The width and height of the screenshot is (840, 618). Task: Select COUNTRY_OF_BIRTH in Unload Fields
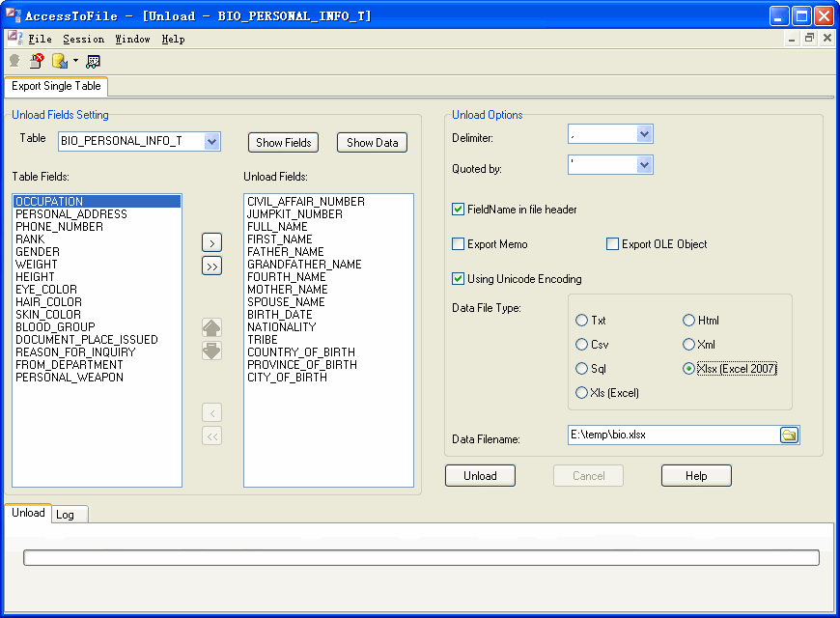(328, 352)
